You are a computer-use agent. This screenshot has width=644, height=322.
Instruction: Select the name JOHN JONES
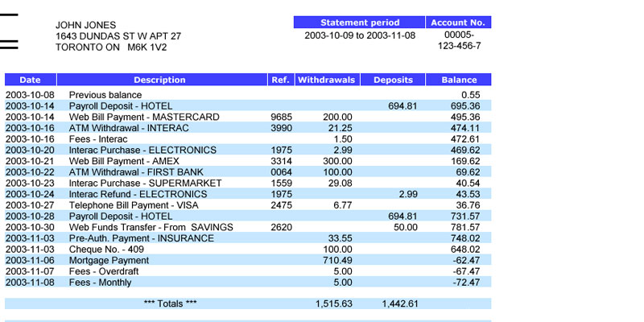pyautogui.click(x=86, y=25)
